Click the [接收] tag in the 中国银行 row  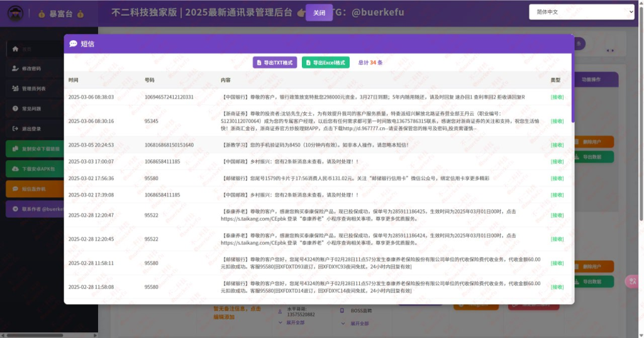[557, 97]
